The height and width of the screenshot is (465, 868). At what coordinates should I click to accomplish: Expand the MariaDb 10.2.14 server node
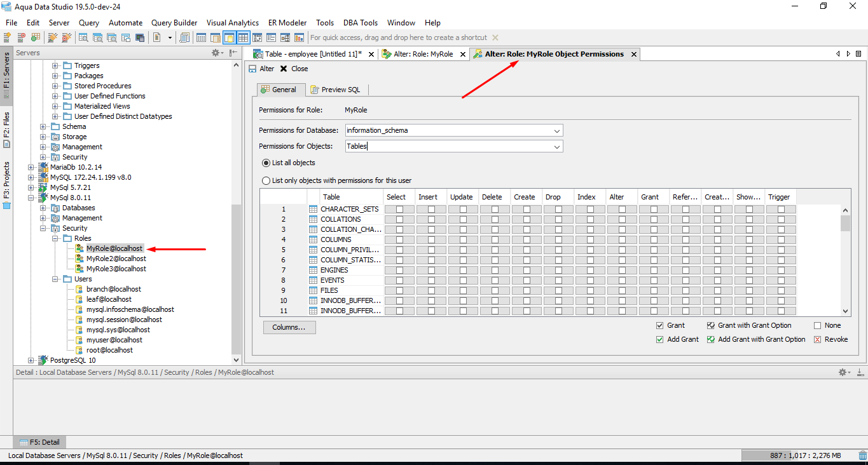pos(31,167)
